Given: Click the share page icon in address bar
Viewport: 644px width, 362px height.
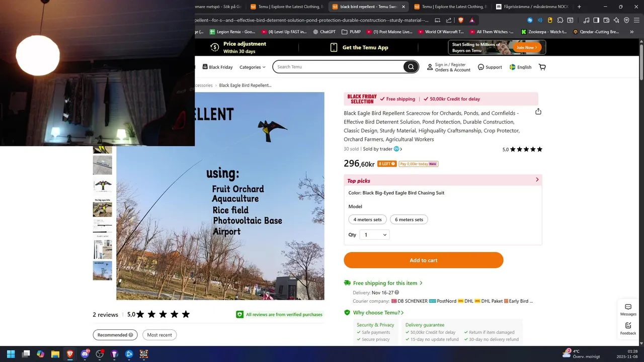Looking at the screenshot, I should coord(449,20).
